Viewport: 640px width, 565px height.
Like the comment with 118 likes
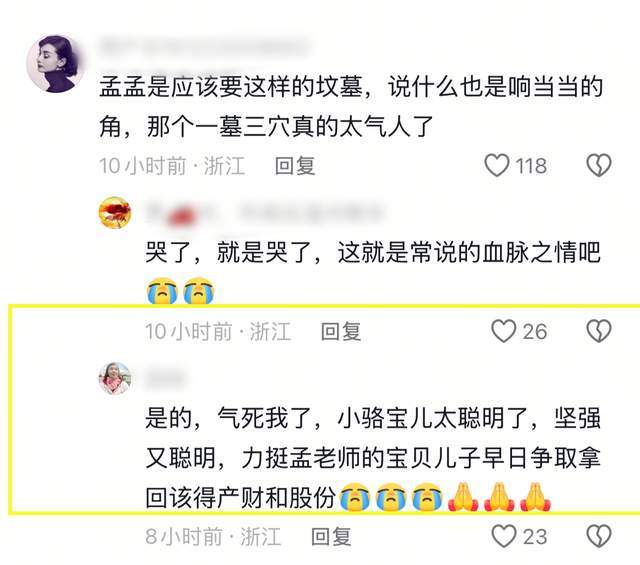[x=497, y=165]
